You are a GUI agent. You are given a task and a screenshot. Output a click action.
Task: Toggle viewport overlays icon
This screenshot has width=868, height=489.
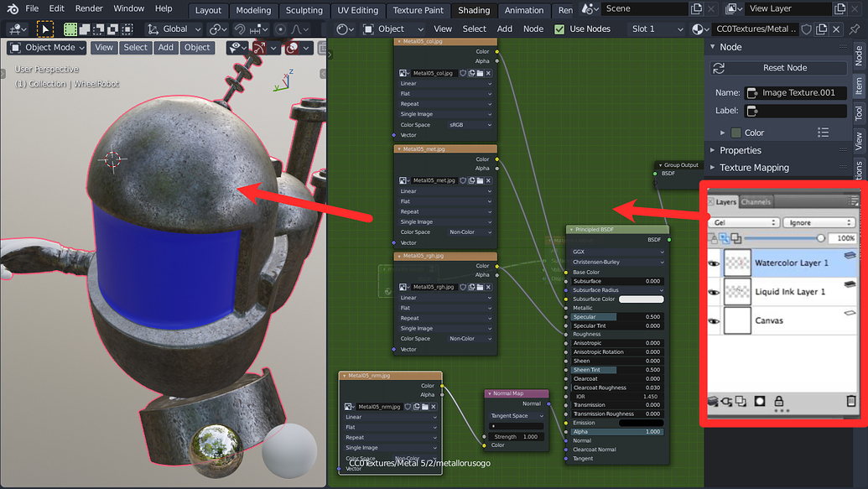click(x=293, y=48)
